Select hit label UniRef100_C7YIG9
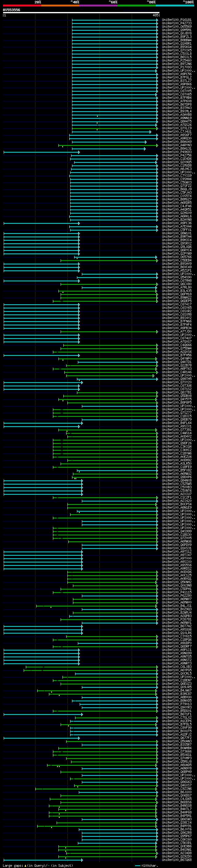Viewport: 197px width, 868px height. (176, 176)
